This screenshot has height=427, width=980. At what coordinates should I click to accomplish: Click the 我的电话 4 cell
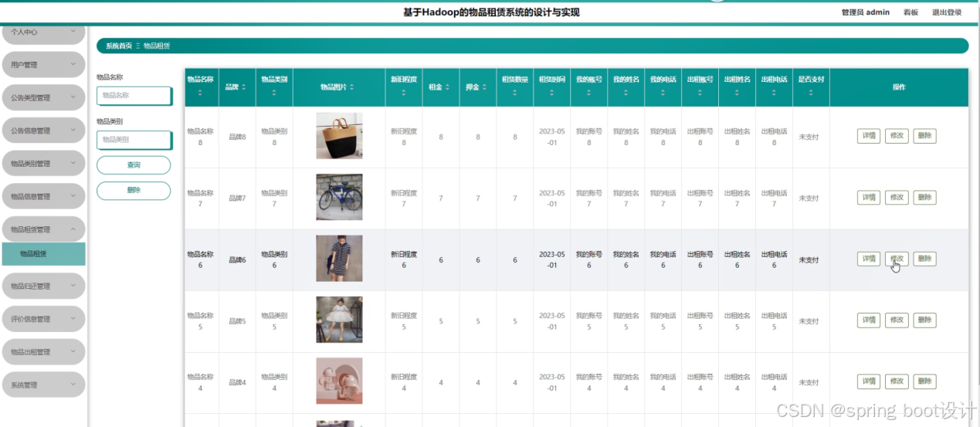click(663, 382)
